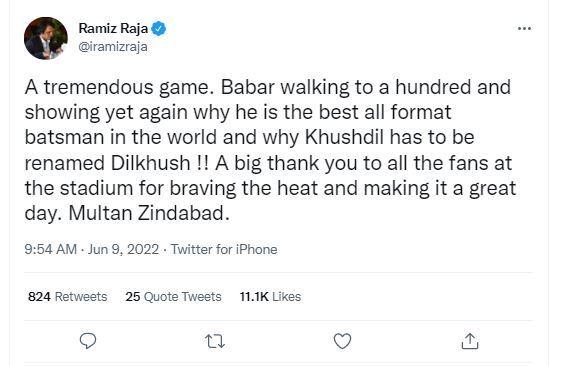
Task: View the 824 Retweets list
Action: 68,297
